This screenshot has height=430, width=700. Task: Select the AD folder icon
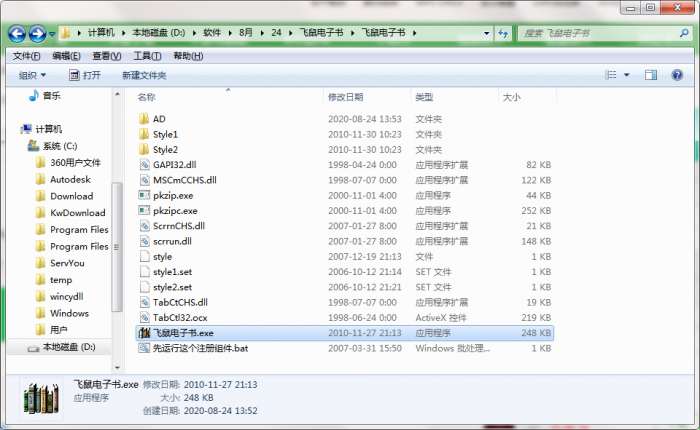[x=144, y=119]
